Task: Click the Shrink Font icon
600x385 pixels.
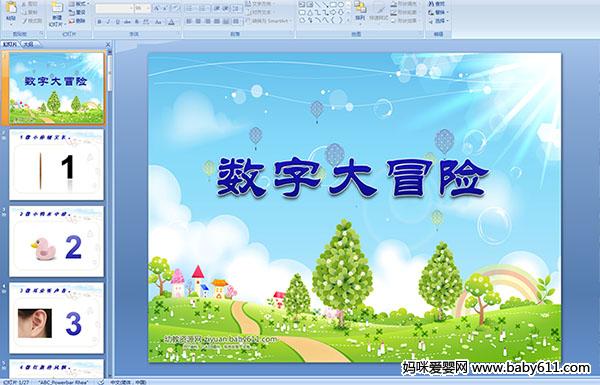Action: (x=165, y=8)
